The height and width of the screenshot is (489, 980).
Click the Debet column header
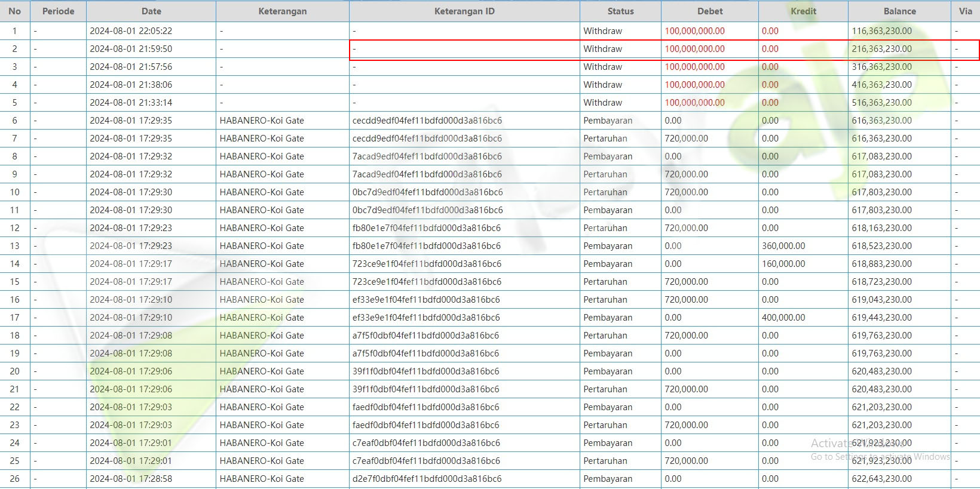[710, 11]
